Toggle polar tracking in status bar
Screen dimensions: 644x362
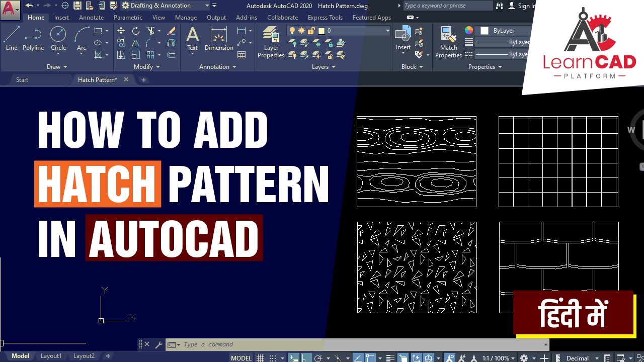pyautogui.click(x=319, y=358)
